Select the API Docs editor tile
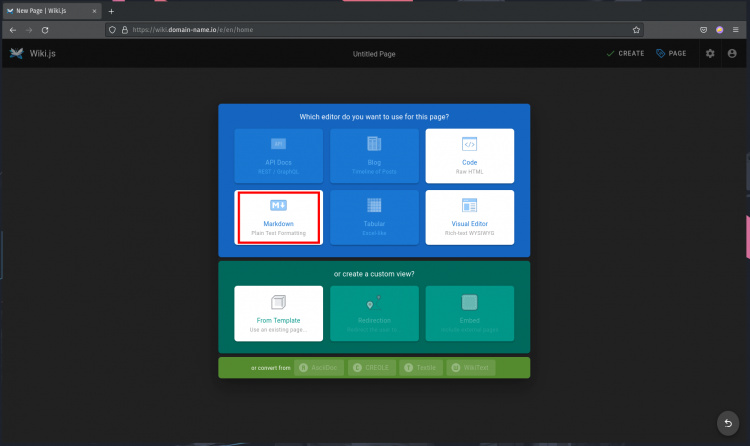 pos(278,155)
